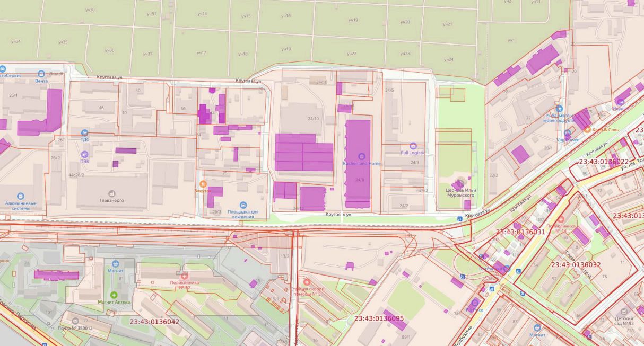Click plot label уч36
644x346 pixels.
click(x=109, y=50)
